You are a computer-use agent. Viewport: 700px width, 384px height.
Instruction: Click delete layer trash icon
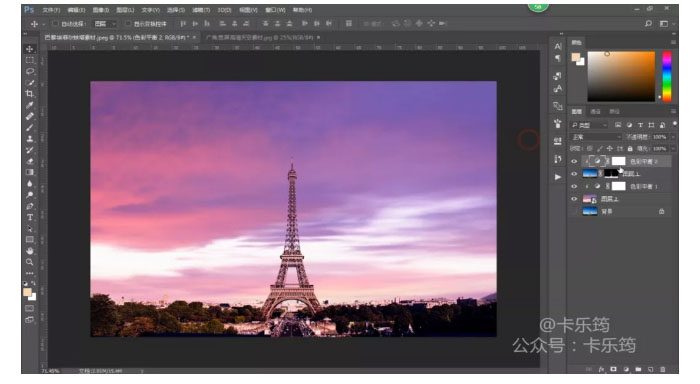[663, 369]
